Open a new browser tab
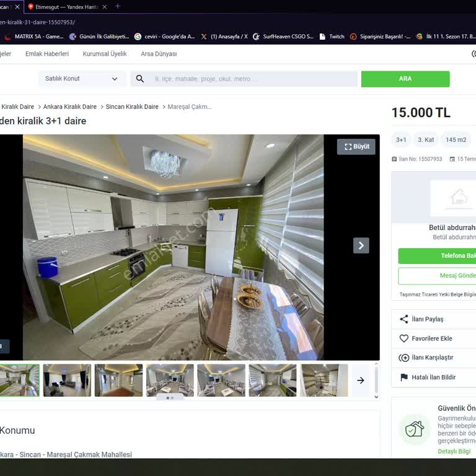 tap(118, 6)
